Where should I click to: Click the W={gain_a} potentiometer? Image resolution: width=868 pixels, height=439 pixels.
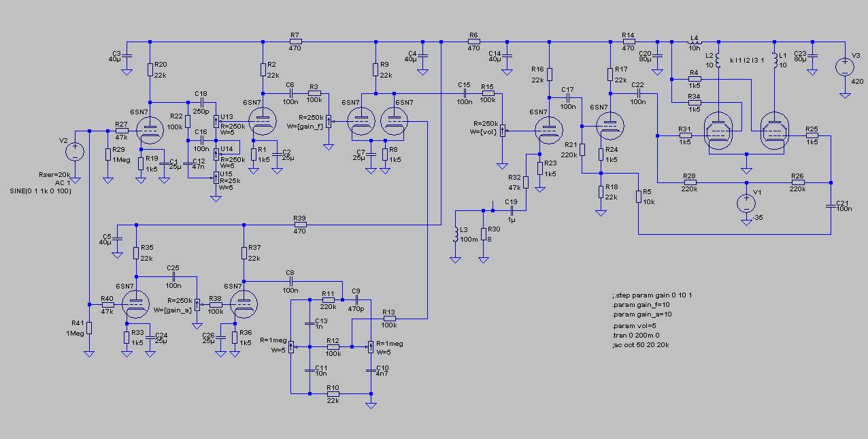point(197,304)
